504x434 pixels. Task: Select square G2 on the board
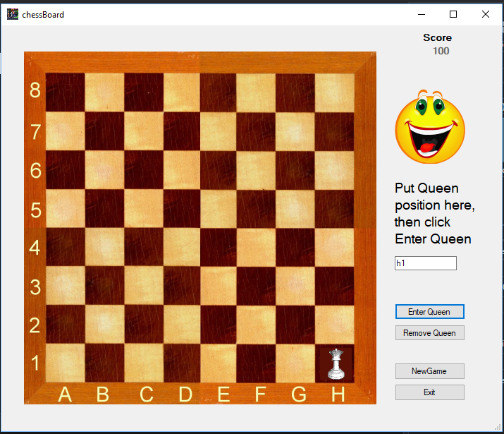(x=295, y=325)
